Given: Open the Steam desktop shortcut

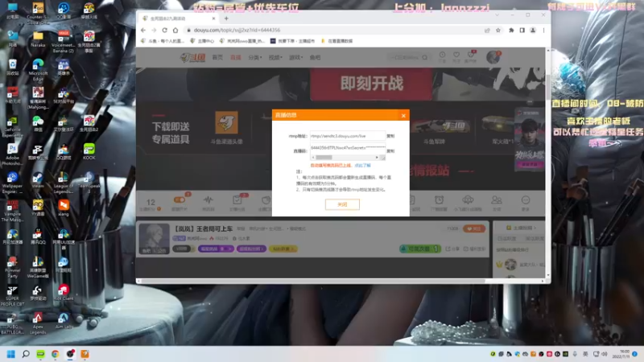Looking at the screenshot, I should point(38,179).
